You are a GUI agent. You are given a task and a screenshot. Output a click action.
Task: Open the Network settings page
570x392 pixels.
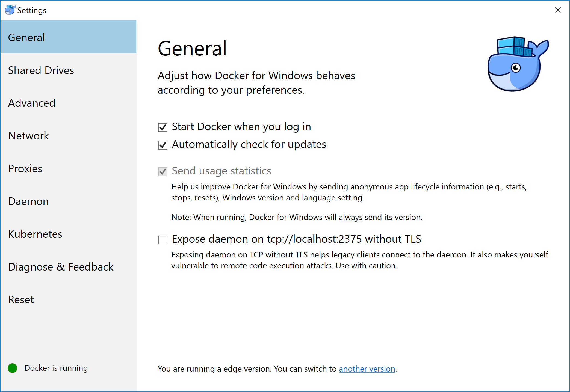28,136
